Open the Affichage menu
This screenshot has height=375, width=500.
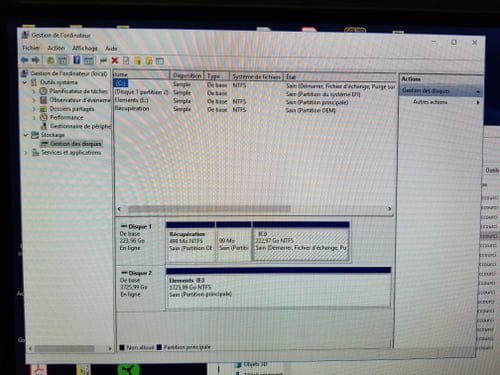(85, 48)
